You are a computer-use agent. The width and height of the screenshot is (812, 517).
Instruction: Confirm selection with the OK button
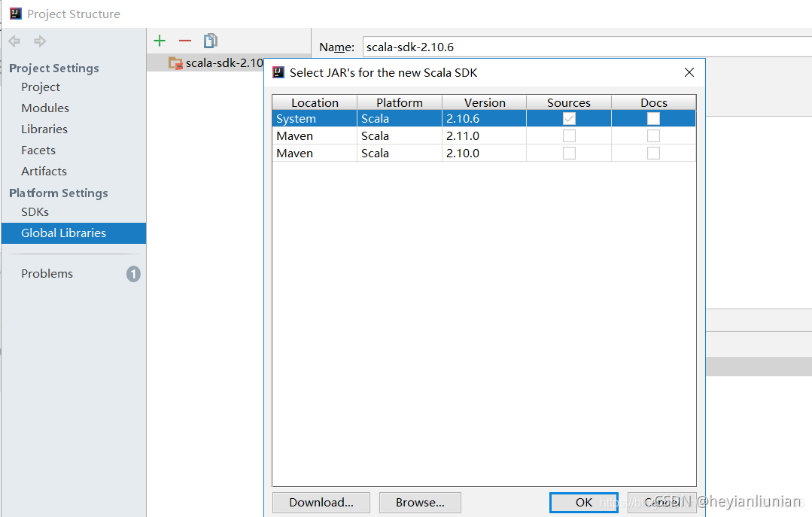tap(583, 502)
